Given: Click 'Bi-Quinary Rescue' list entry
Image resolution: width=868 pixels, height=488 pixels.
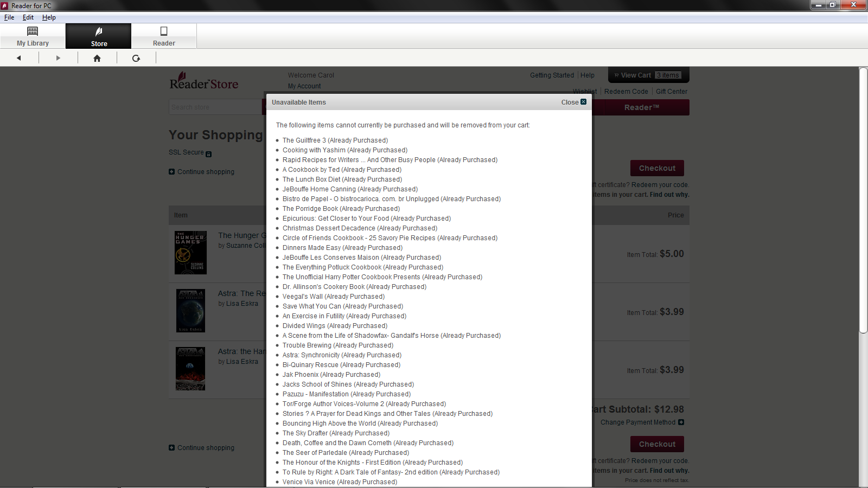Looking at the screenshot, I should coord(341,365).
